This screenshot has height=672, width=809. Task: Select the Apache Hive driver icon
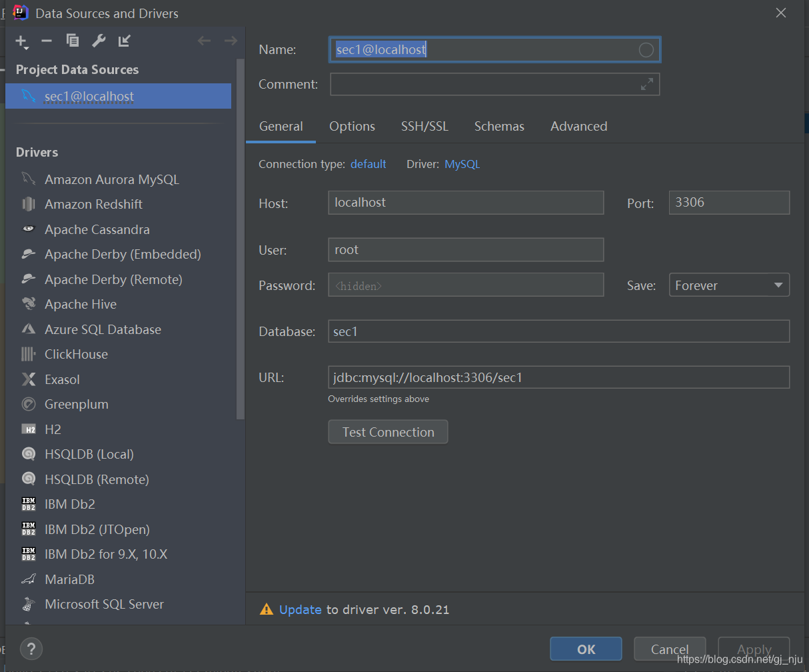click(28, 304)
